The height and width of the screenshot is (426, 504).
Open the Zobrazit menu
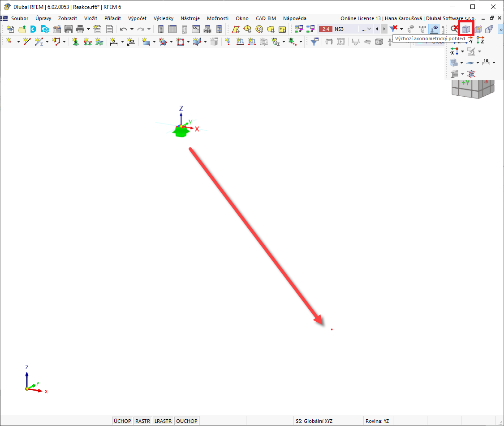68,18
